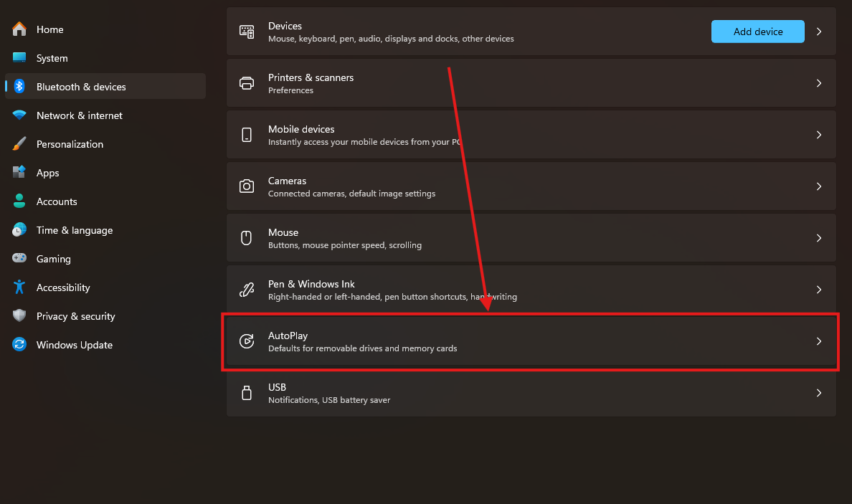Click the Mouse icon in the list
The image size is (852, 504).
pyautogui.click(x=246, y=238)
